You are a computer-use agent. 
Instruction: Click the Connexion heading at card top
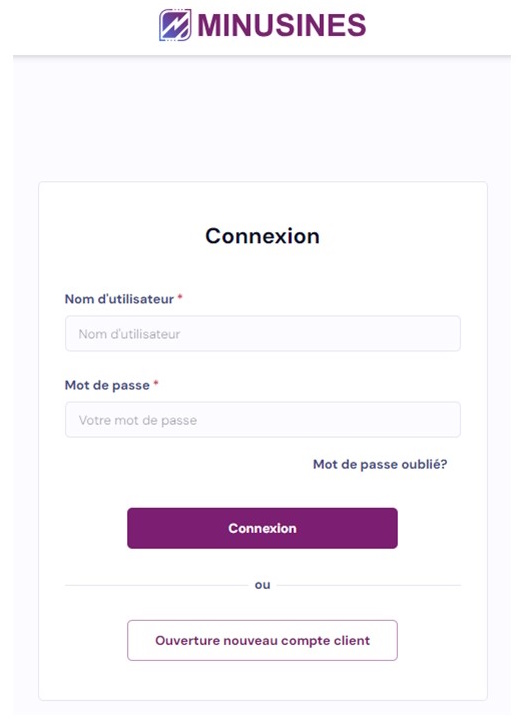pos(262,236)
